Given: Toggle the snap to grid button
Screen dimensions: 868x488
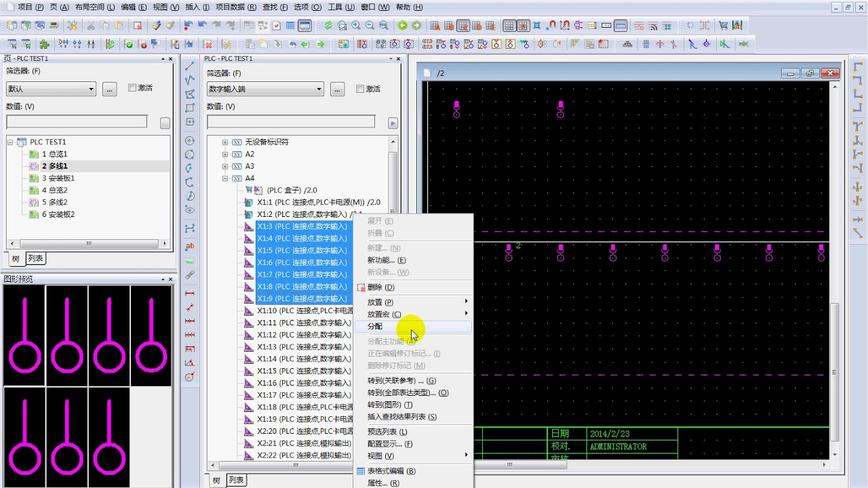Looking at the screenshot, I should tap(523, 26).
